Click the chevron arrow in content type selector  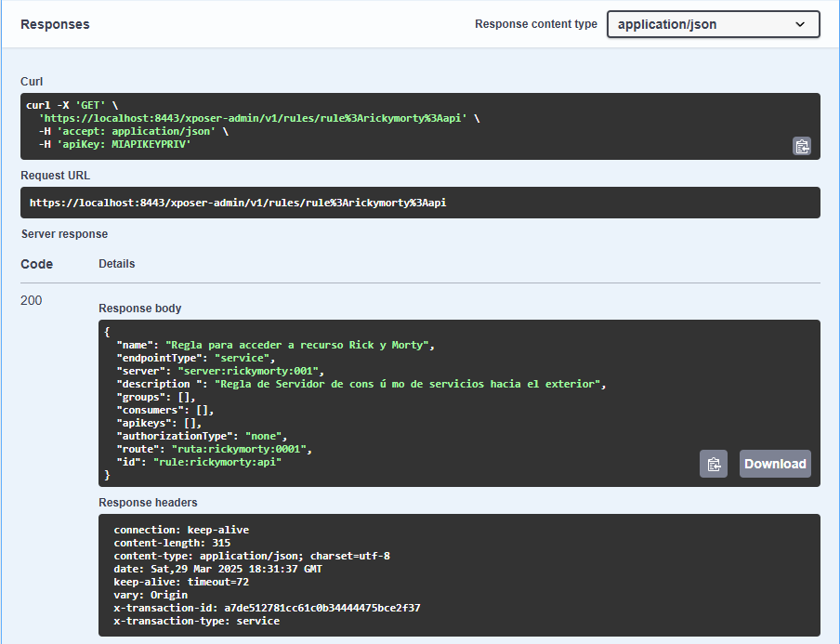(x=801, y=24)
